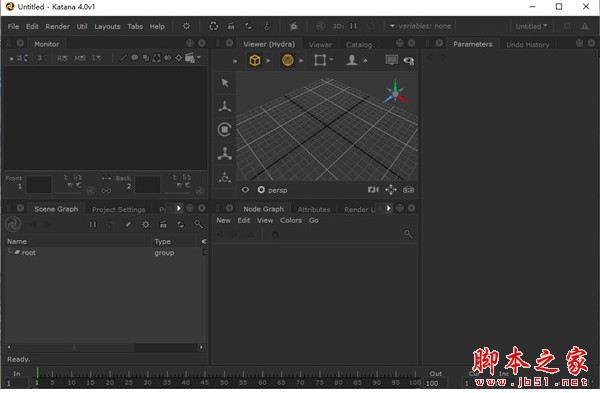Viewport: 600px width, 393px height.
Task: Click the pause icon in top toolbar
Action: [x=353, y=26]
